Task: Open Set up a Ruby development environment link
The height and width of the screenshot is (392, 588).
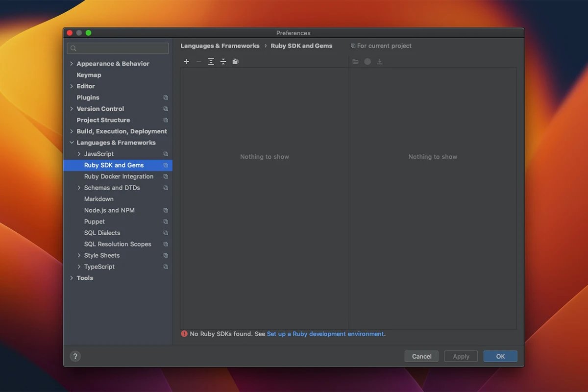Action: pos(325,334)
